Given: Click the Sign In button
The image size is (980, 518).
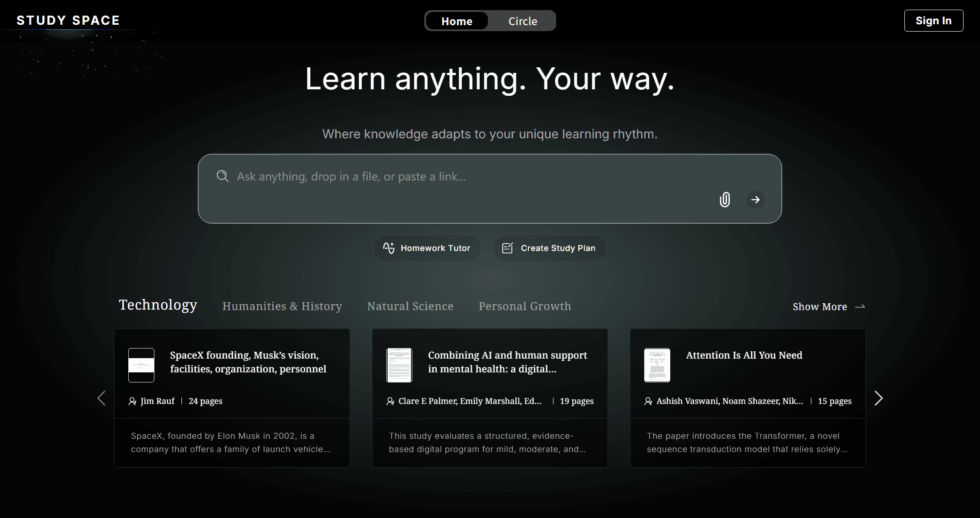Looking at the screenshot, I should [x=933, y=21].
